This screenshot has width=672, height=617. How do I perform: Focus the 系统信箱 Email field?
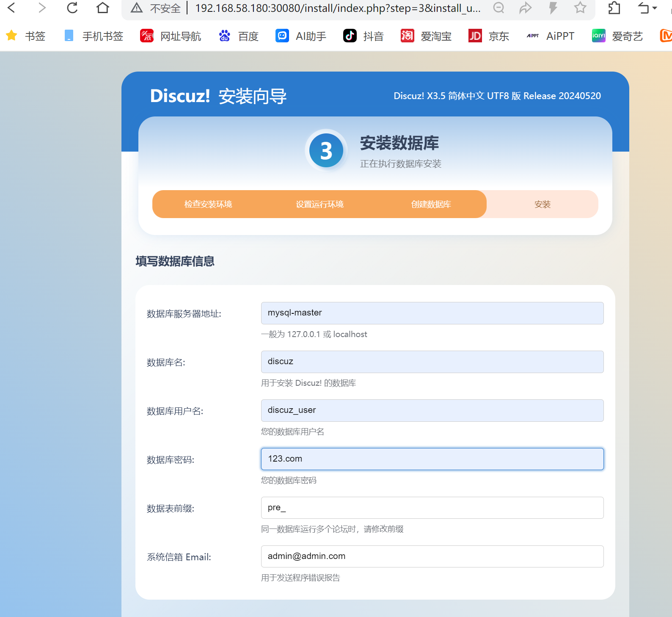coord(432,556)
